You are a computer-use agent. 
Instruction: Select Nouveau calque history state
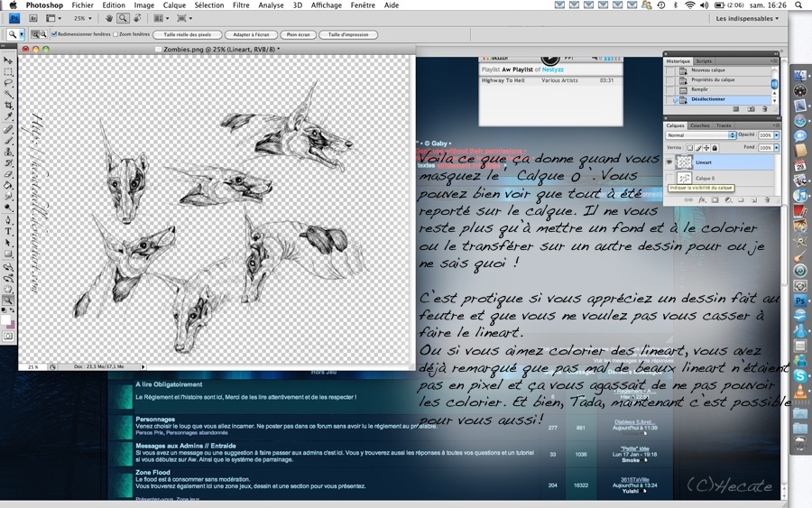(719, 70)
